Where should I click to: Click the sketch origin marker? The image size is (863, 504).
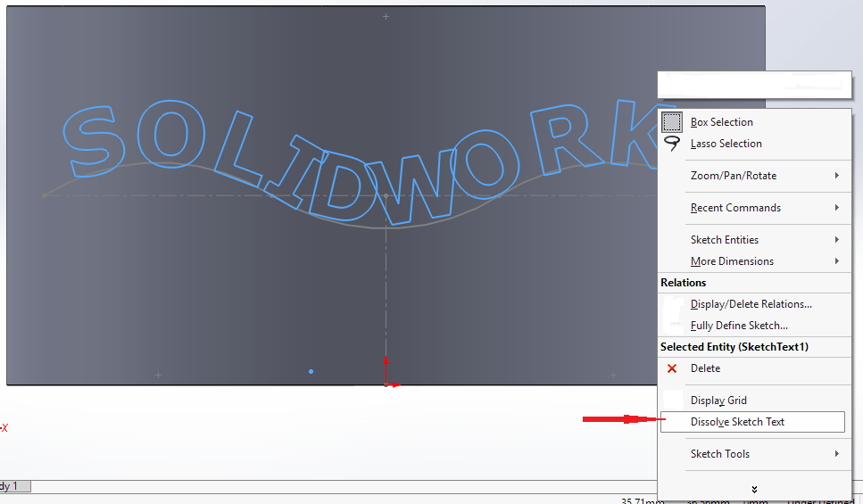pos(386,384)
